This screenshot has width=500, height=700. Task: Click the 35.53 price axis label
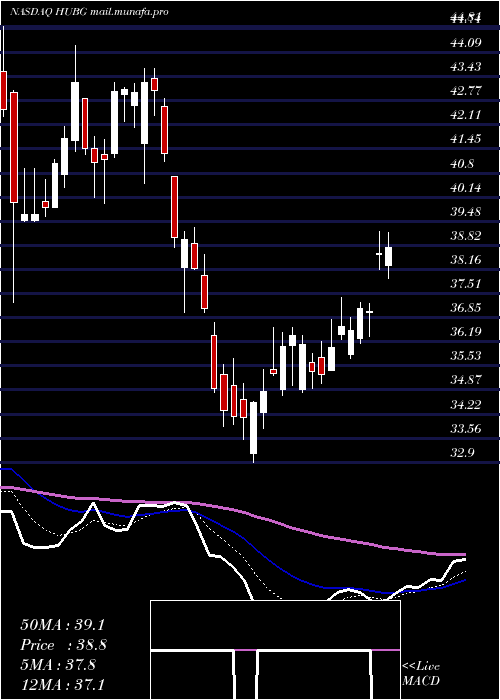[467, 356]
